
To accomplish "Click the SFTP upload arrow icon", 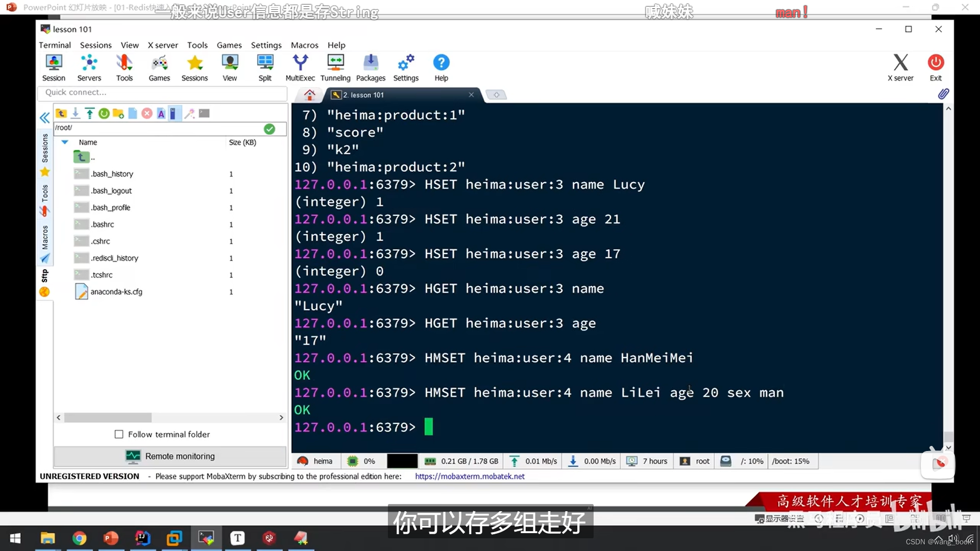I will pos(90,113).
